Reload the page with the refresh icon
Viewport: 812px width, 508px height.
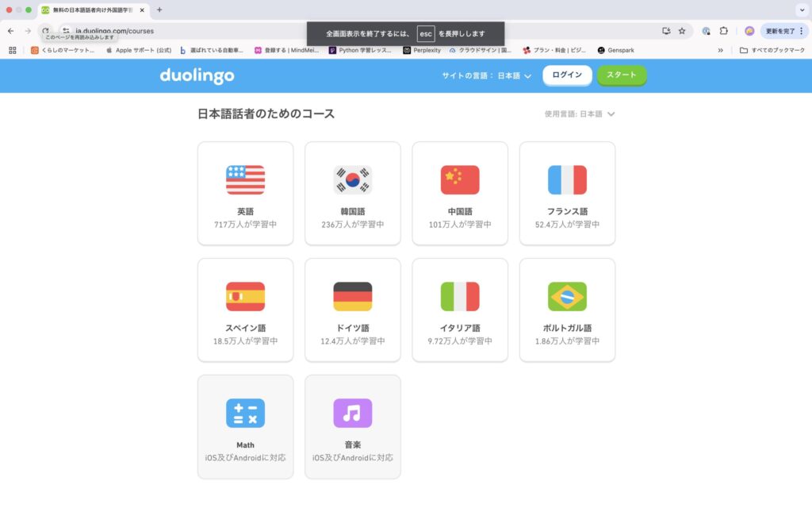[x=45, y=31]
